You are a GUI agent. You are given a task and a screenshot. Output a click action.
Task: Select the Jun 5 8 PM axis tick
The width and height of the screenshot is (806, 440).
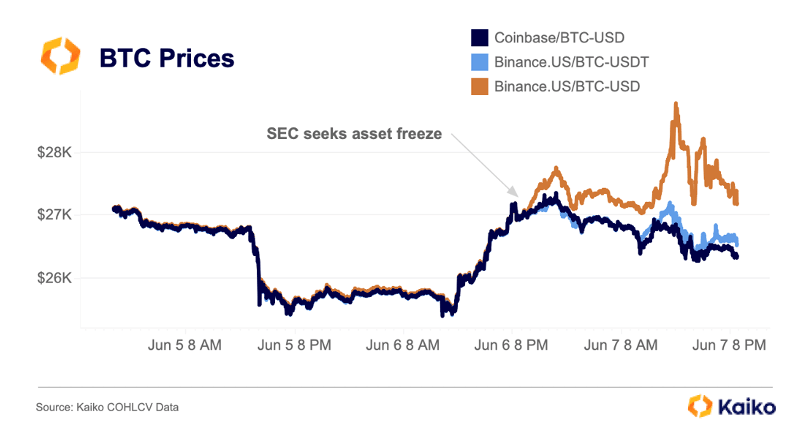tap(297, 345)
